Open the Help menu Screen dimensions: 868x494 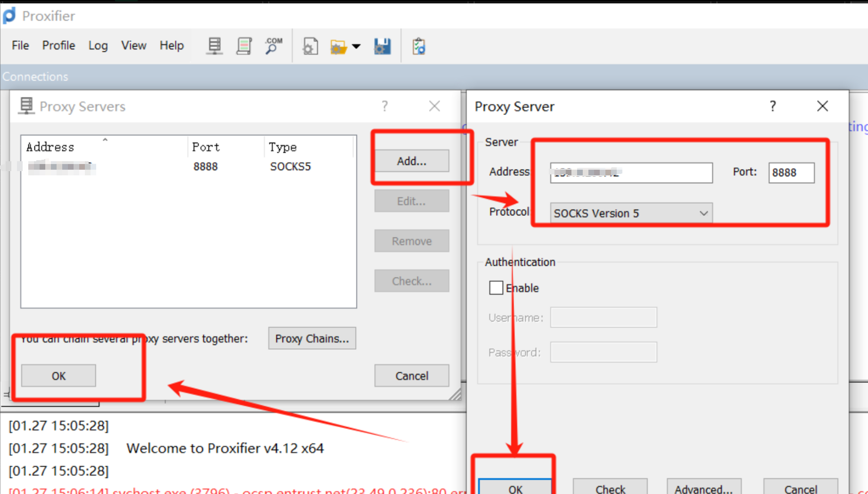(x=172, y=45)
